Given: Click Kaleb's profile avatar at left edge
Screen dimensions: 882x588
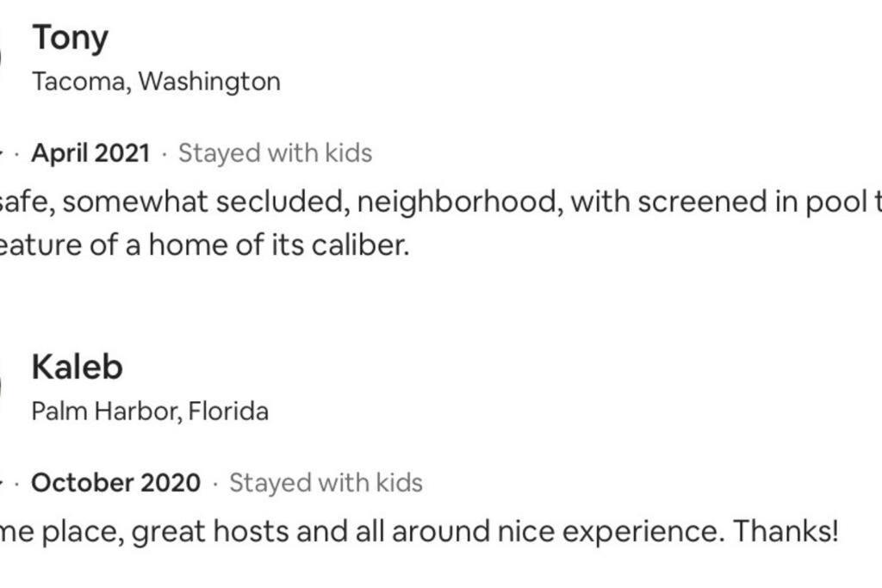Looking at the screenshot, I should pos(1,388).
